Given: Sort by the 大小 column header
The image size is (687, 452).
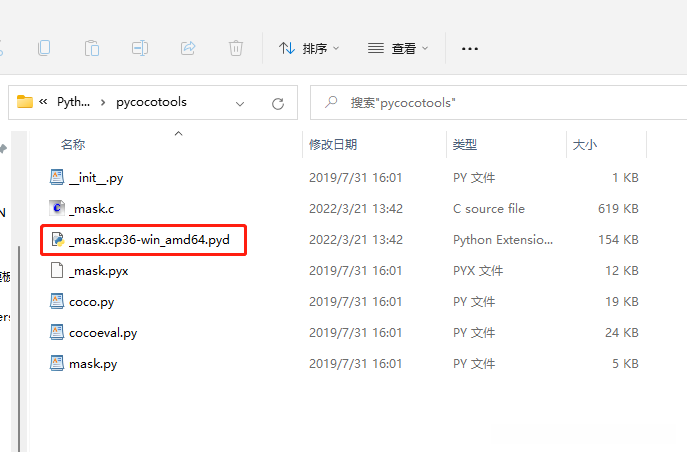Looking at the screenshot, I should click(585, 144).
